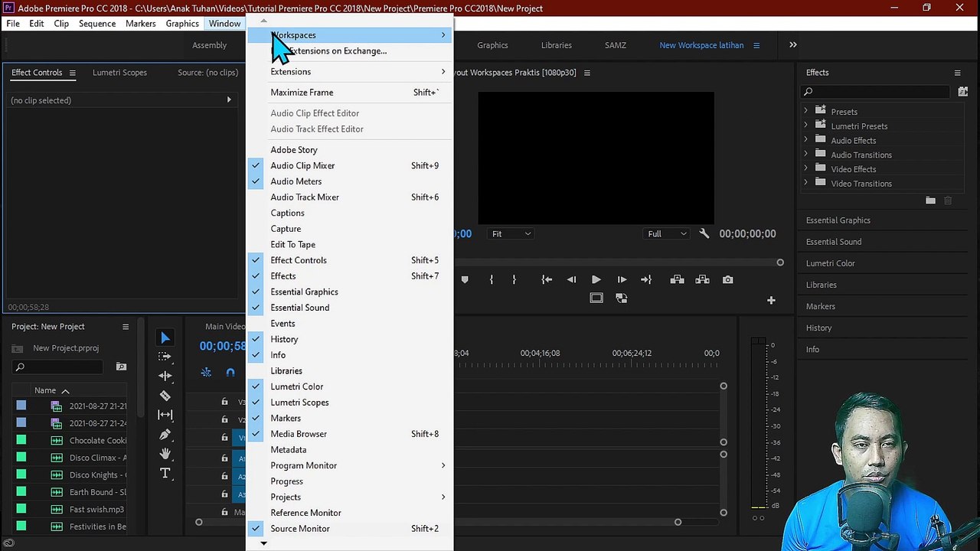This screenshot has height=551, width=980.
Task: Select the Track Select Forward tool
Action: [165, 357]
